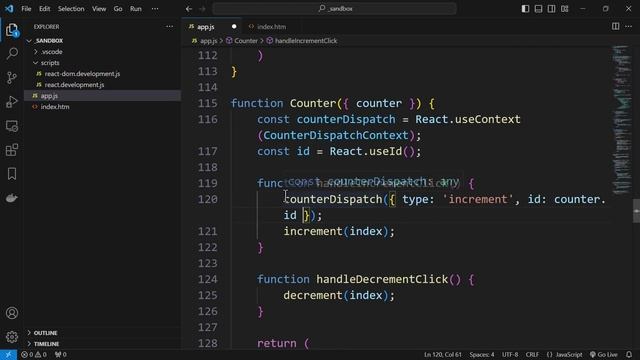Click Ln 120, Col 61 status entry
Viewport: 640px width, 360px height.
pos(443,355)
